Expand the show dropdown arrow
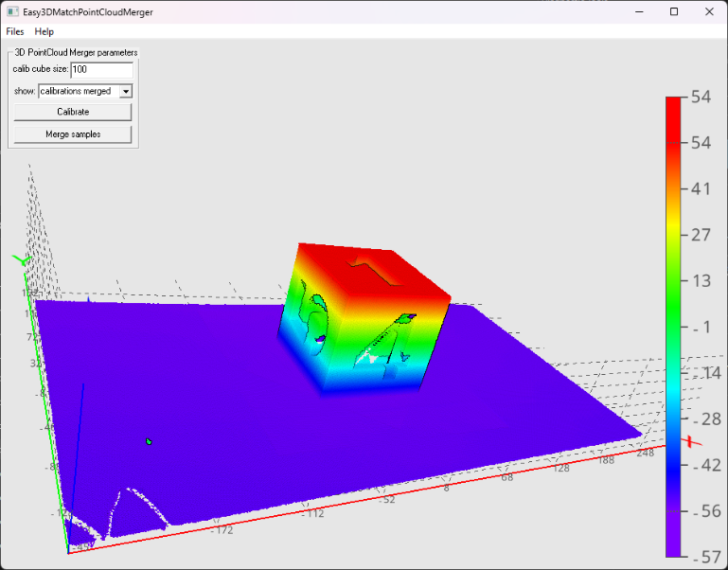728x570 pixels. point(126,92)
